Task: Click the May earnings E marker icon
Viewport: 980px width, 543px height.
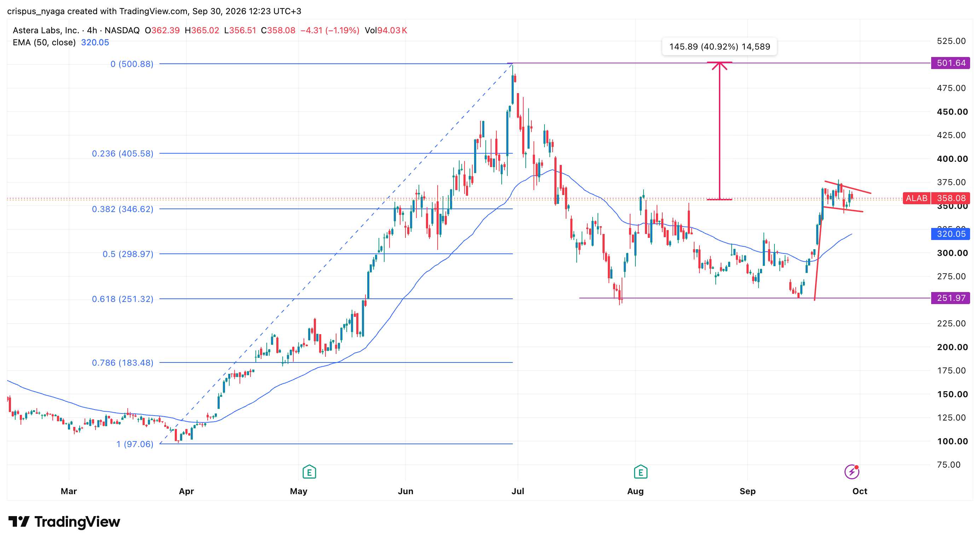Action: coord(309,472)
